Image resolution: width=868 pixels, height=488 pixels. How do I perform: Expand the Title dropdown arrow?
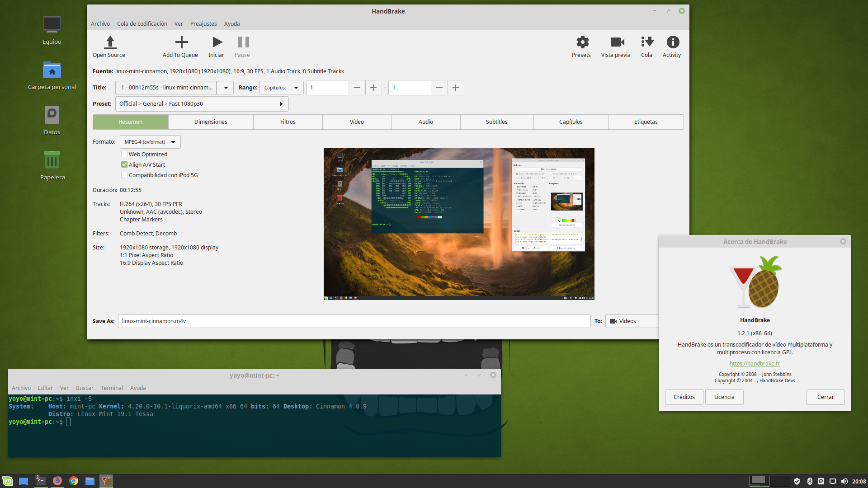[x=226, y=88]
